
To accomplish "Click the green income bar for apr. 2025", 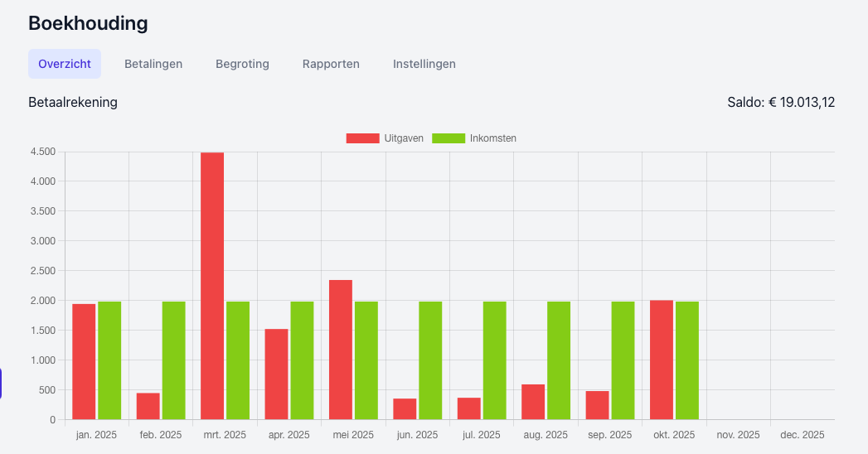I will tap(302, 360).
